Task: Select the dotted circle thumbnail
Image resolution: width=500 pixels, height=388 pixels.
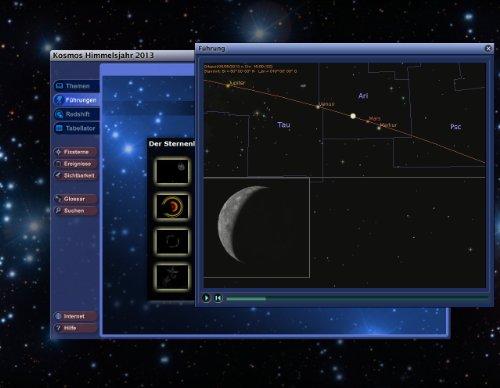Action: (x=172, y=242)
